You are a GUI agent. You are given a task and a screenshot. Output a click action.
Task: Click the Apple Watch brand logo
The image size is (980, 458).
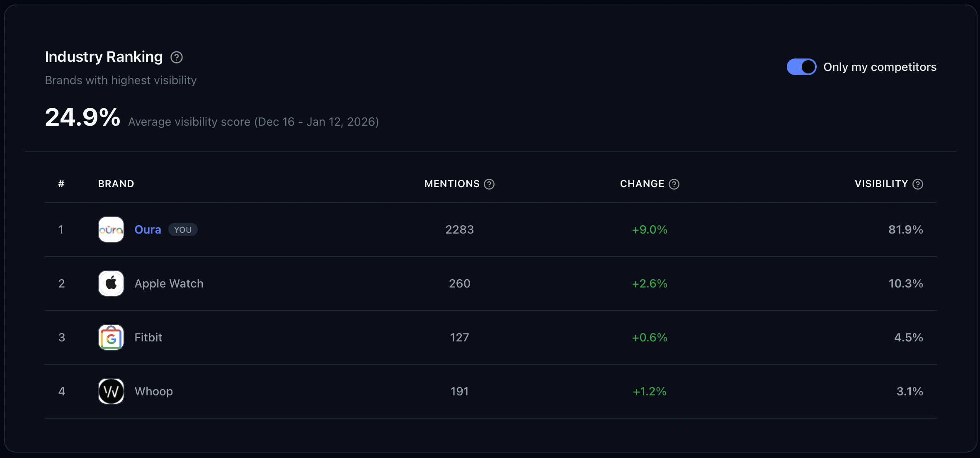tap(111, 283)
